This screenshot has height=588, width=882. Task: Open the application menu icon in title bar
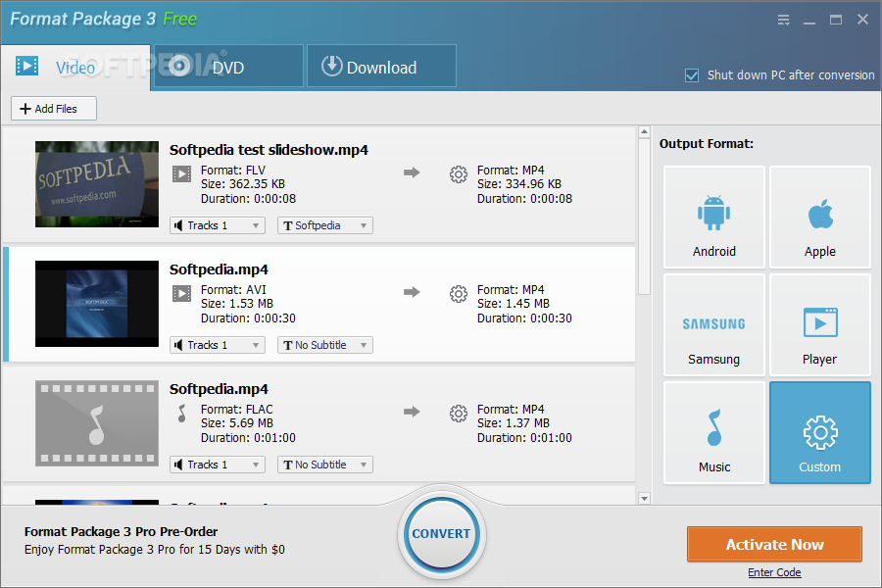(x=784, y=21)
